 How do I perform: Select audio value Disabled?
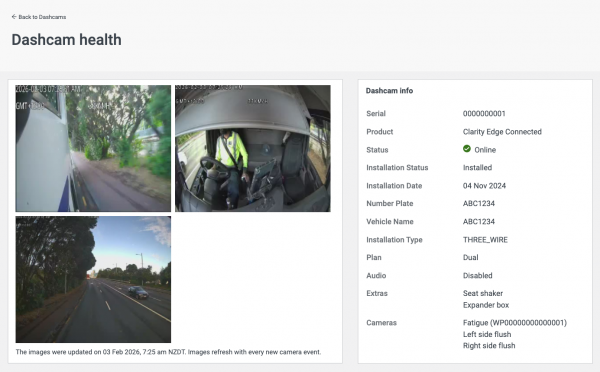pyautogui.click(x=478, y=276)
